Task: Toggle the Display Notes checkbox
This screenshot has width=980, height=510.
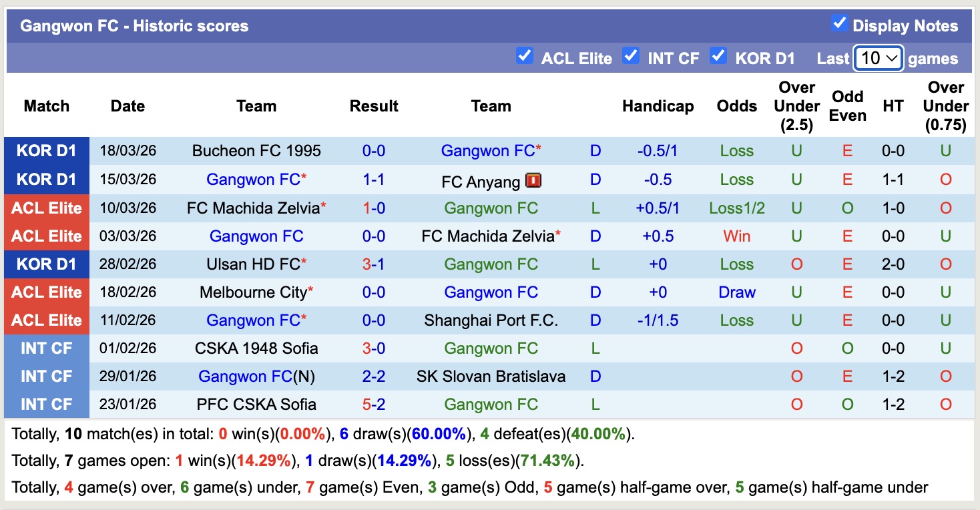Action: 839,24
